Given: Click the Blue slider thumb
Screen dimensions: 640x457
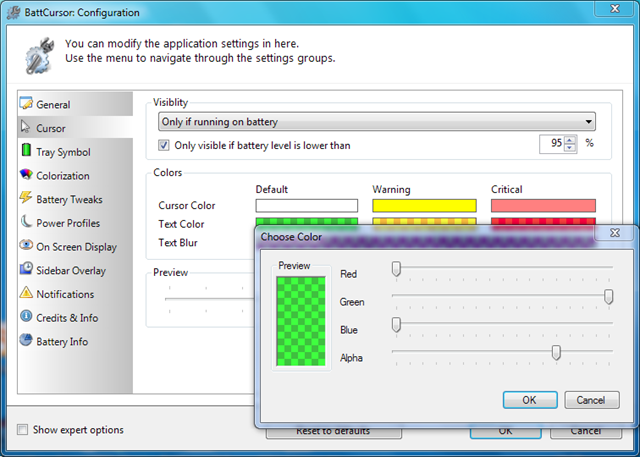Looking at the screenshot, I should click(x=396, y=325).
